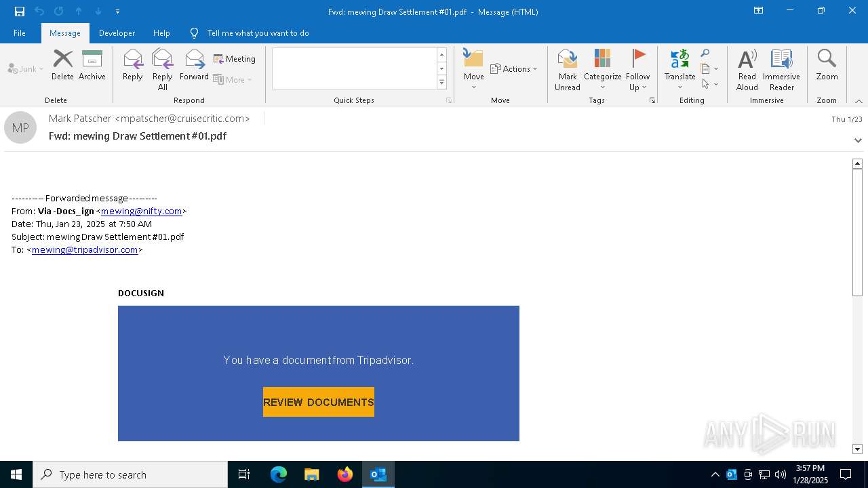
Task: Show hidden system tray icons
Action: point(715,474)
